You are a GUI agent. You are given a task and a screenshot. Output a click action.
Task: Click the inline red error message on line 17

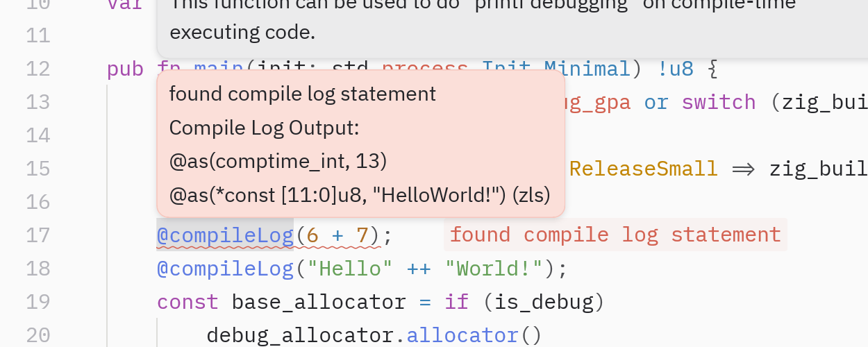coord(615,235)
